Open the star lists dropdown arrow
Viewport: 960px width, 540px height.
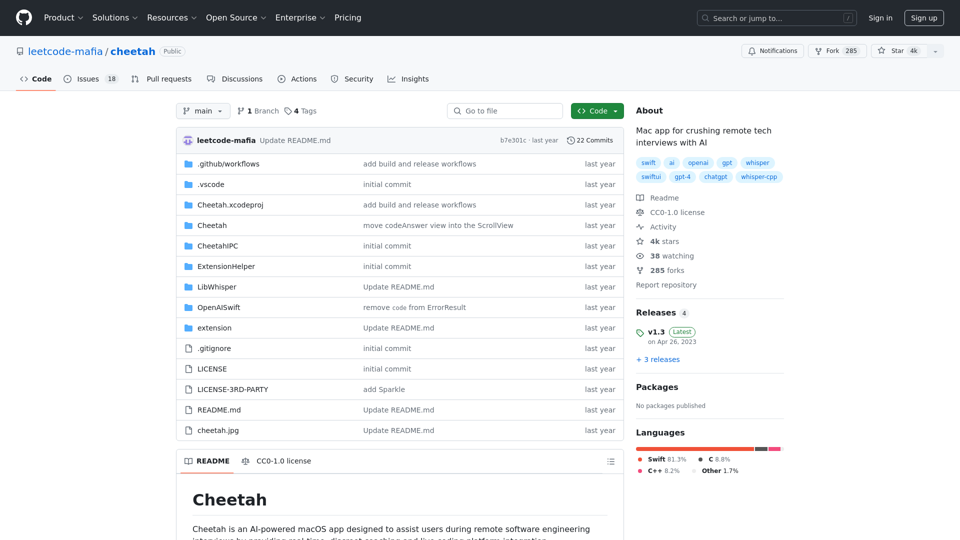[935, 51]
